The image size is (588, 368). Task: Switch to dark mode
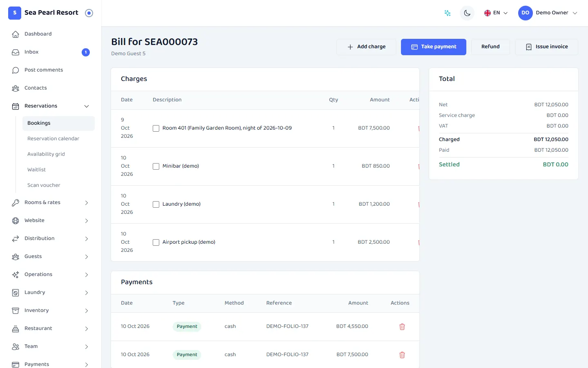coord(467,13)
